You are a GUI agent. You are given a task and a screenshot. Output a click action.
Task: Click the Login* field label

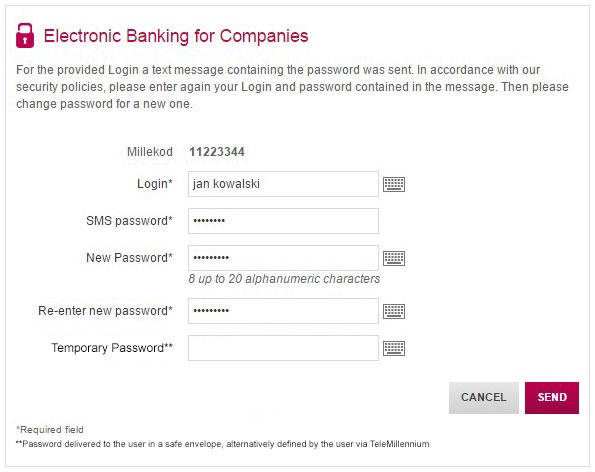click(155, 184)
